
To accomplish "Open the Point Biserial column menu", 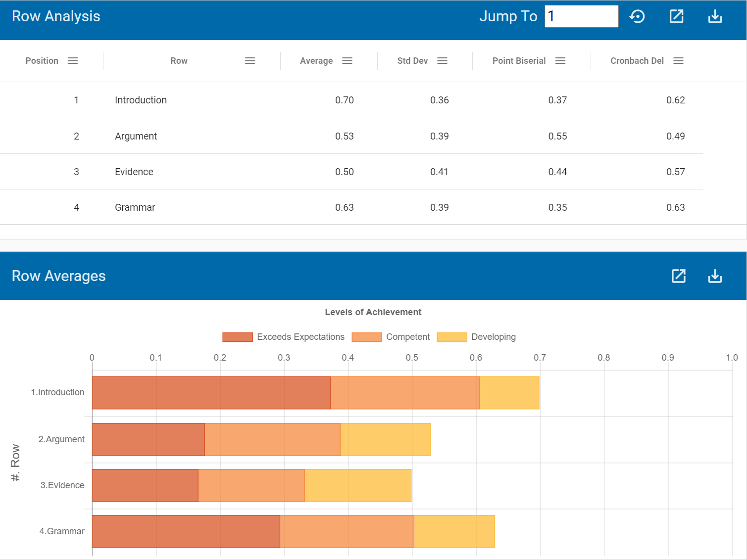I will (560, 60).
